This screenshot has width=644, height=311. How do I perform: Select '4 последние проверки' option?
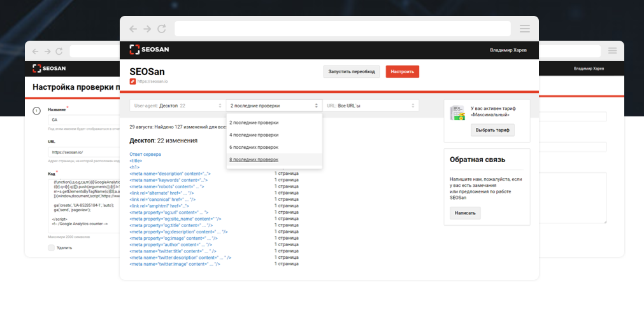pyautogui.click(x=274, y=135)
